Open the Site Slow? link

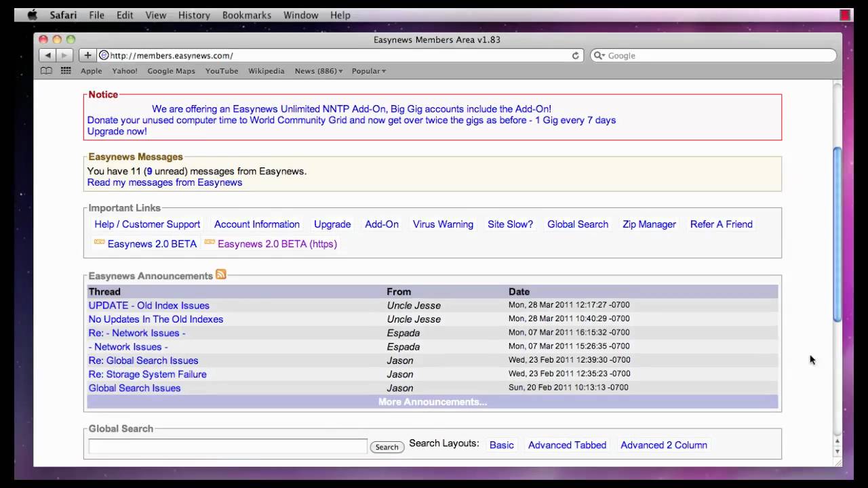510,224
